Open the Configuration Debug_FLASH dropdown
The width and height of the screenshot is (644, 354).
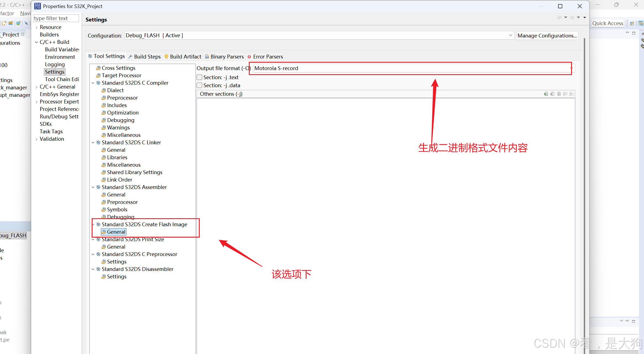510,35
